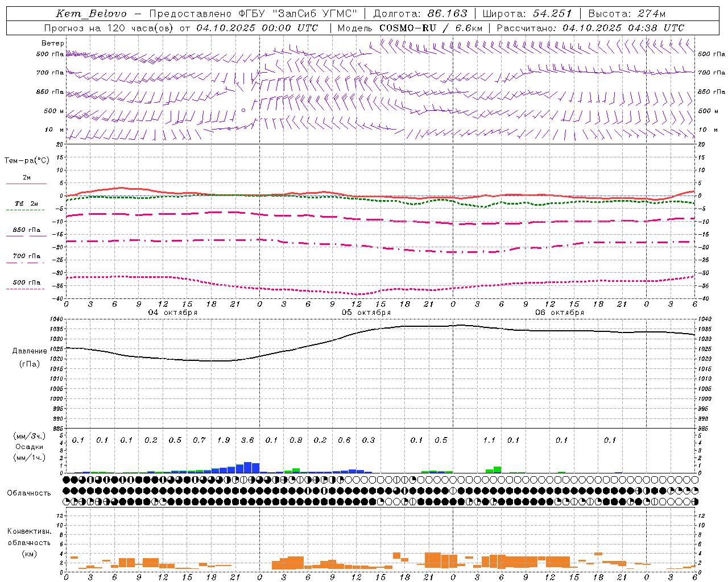Click the date label 06 октября

[560, 313]
